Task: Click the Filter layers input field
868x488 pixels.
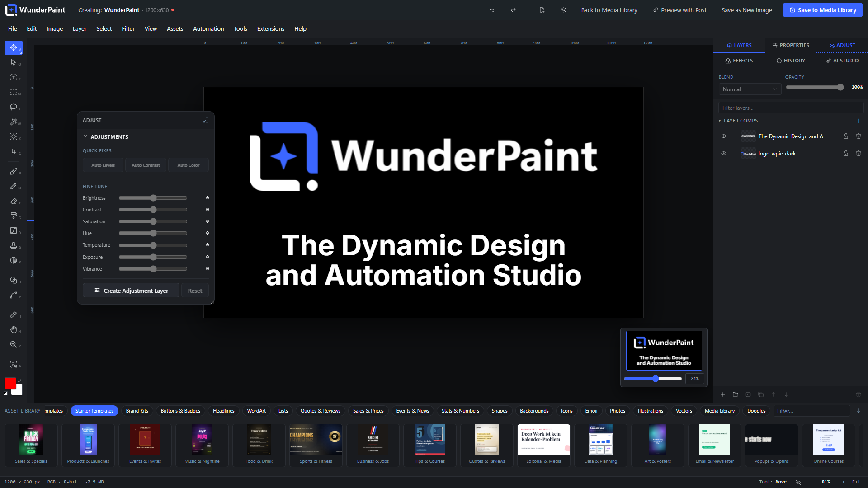Action: click(791, 108)
